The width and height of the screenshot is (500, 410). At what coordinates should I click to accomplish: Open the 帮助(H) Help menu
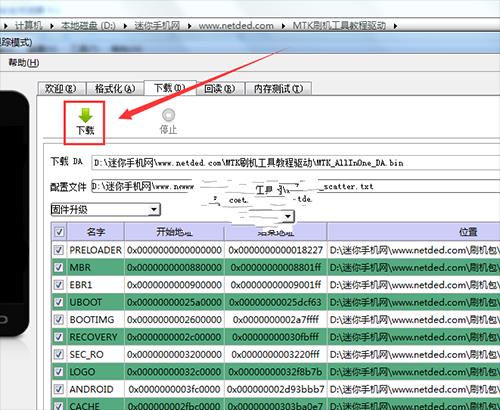(x=24, y=63)
